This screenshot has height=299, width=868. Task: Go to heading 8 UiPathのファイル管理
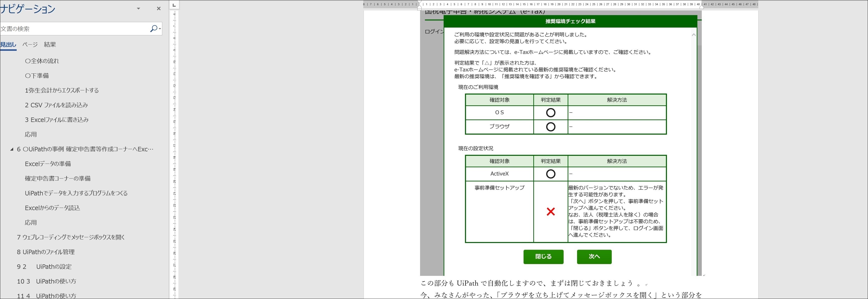click(x=46, y=252)
